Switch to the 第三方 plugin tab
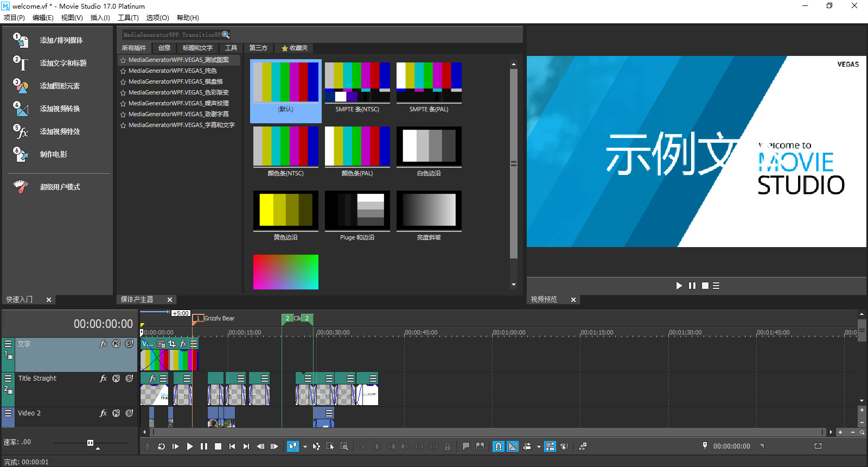 pyautogui.click(x=258, y=48)
